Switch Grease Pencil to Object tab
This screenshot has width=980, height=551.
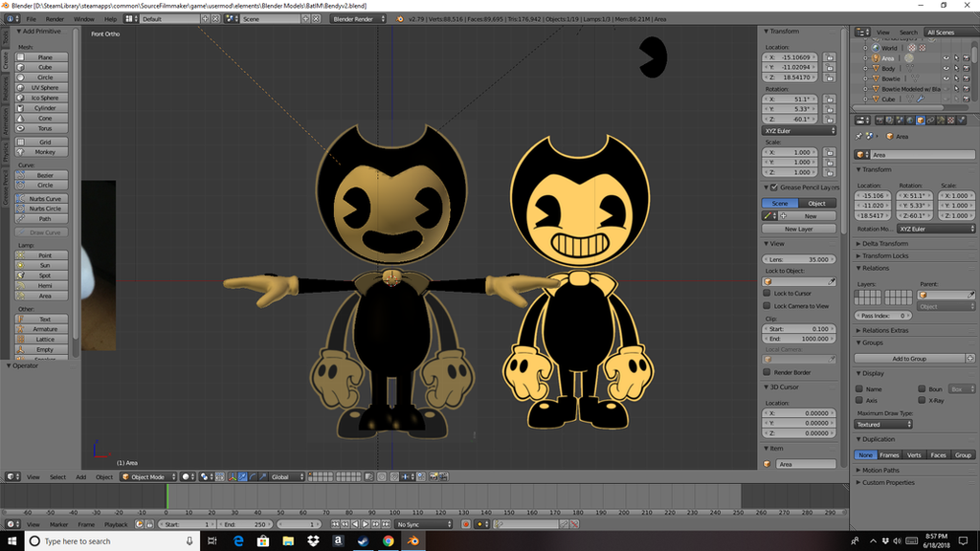point(817,203)
